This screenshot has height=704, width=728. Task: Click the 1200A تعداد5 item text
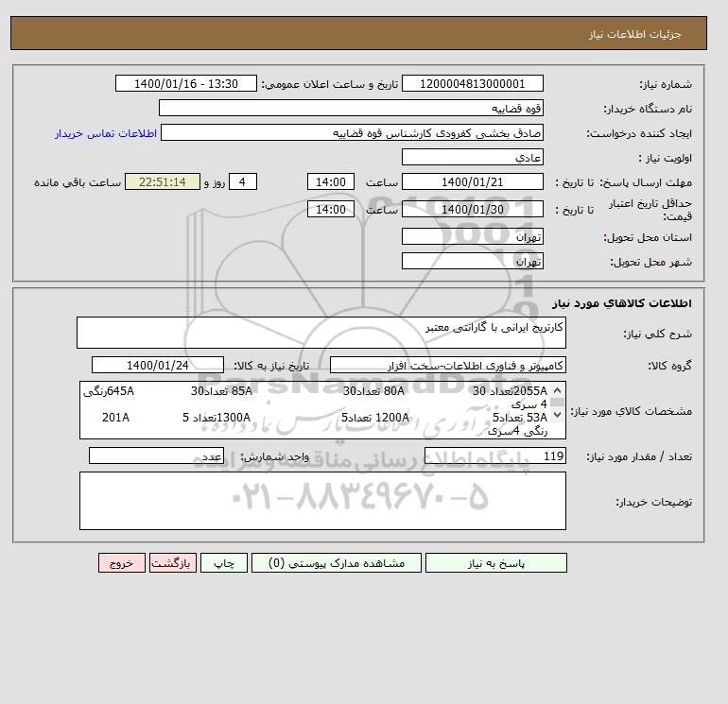tap(375, 418)
